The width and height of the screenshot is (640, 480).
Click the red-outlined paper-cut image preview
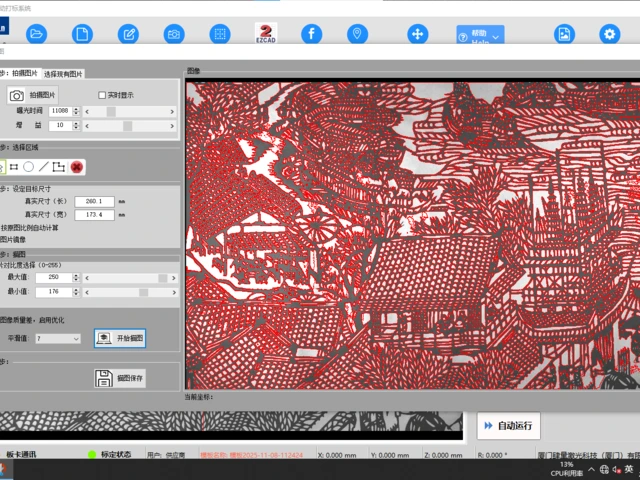[x=413, y=236]
